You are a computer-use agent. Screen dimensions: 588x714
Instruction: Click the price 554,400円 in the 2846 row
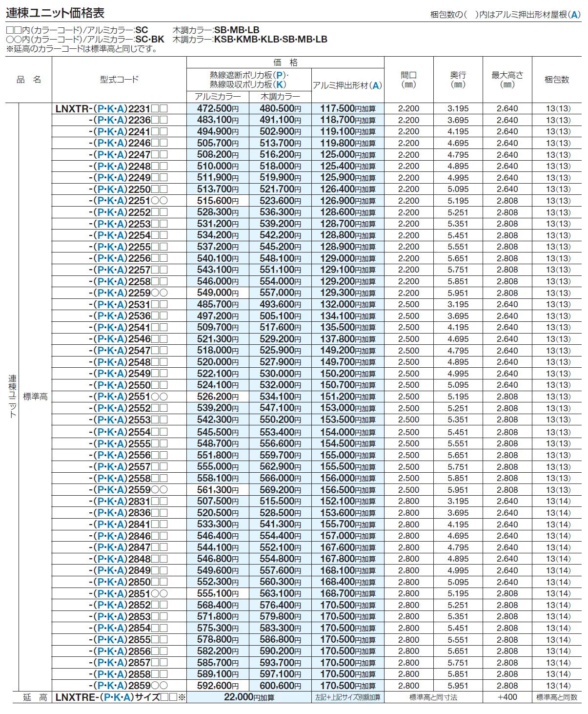[x=280, y=536]
